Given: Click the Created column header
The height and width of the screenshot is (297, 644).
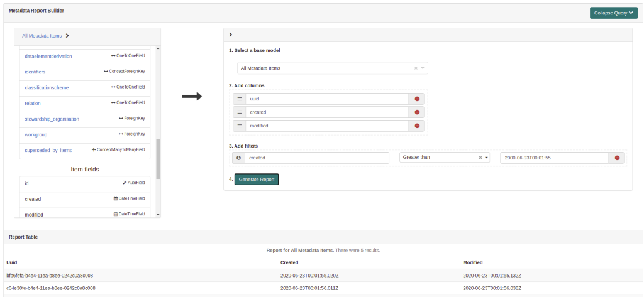Looking at the screenshot, I should coord(289,262).
